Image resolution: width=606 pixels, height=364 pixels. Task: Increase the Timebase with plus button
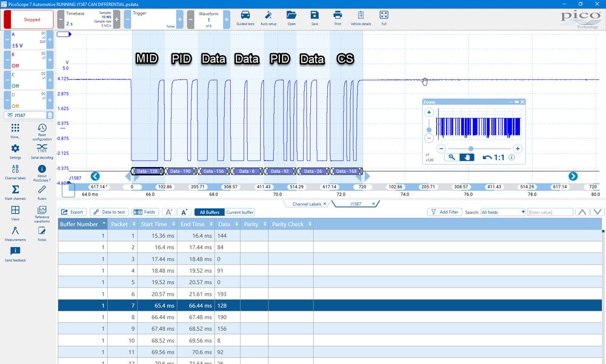pyautogui.click(x=116, y=19)
